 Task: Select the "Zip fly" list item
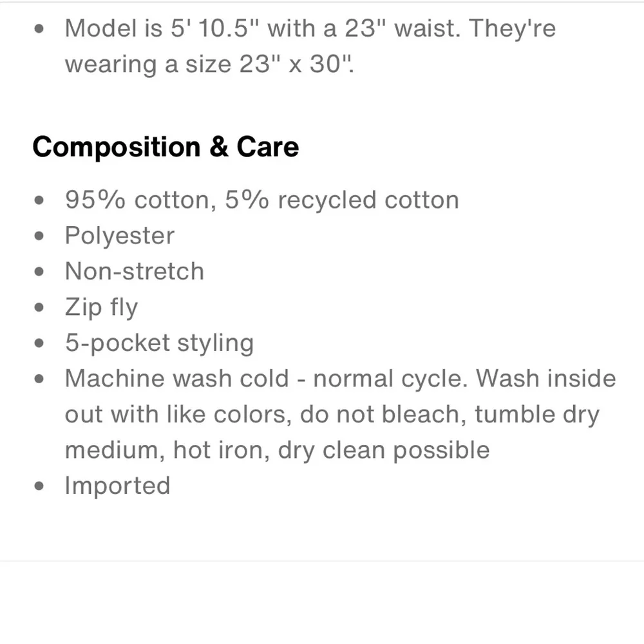(x=101, y=307)
